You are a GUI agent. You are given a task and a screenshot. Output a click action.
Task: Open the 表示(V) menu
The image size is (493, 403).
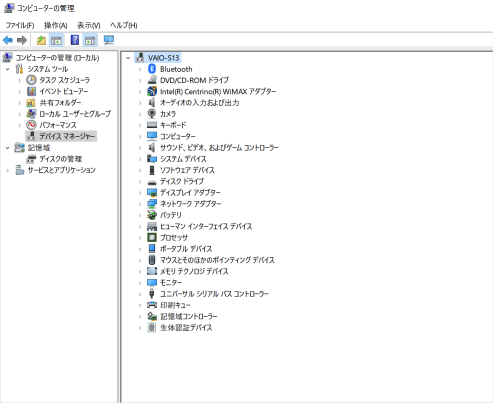coord(89,25)
